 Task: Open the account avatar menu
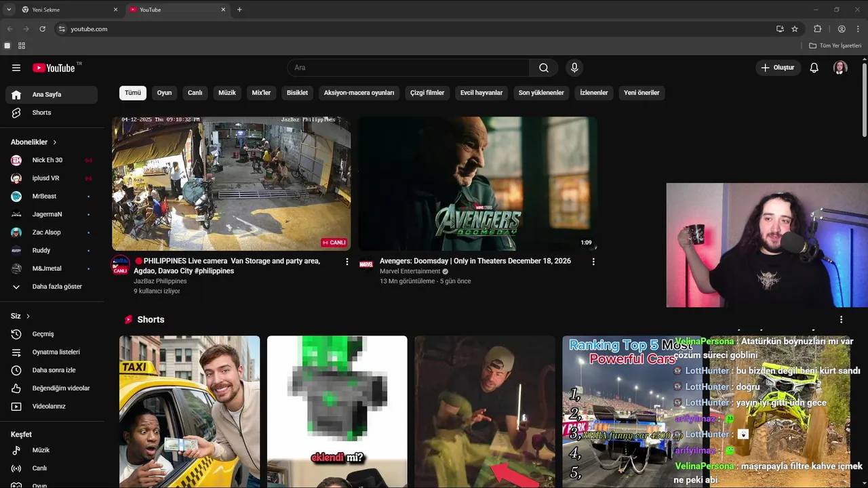click(x=840, y=68)
